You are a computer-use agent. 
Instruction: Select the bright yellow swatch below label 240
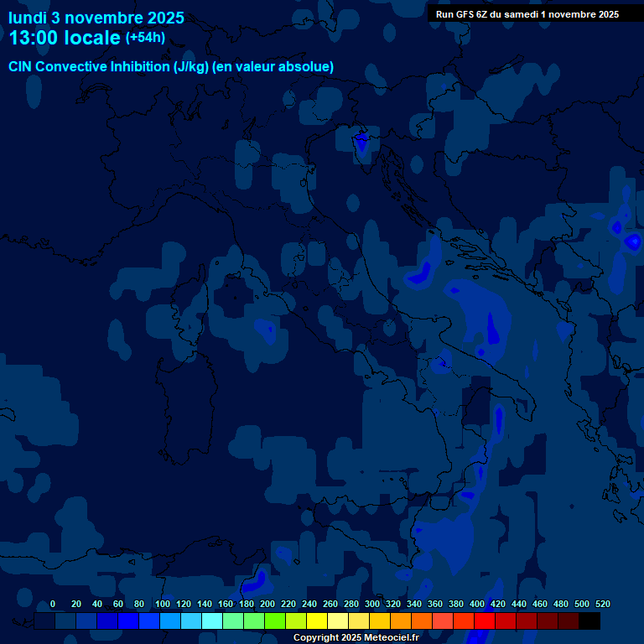pos(317,621)
